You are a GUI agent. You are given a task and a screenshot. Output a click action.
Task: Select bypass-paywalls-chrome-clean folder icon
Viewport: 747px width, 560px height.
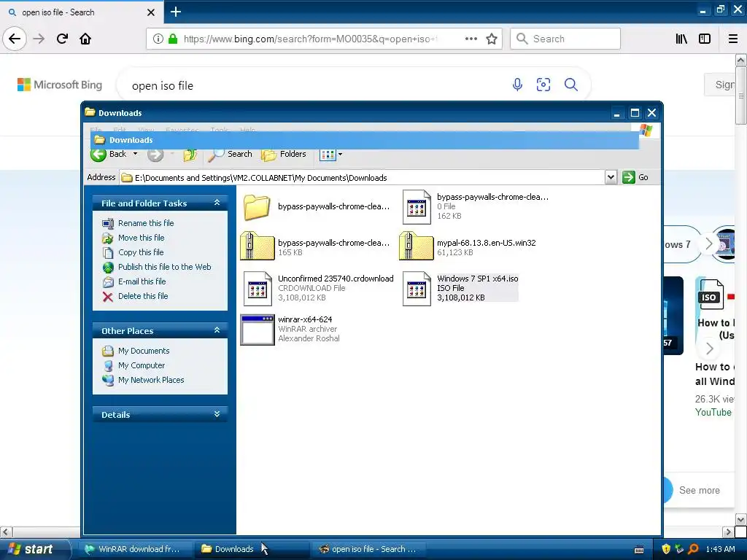click(x=258, y=206)
